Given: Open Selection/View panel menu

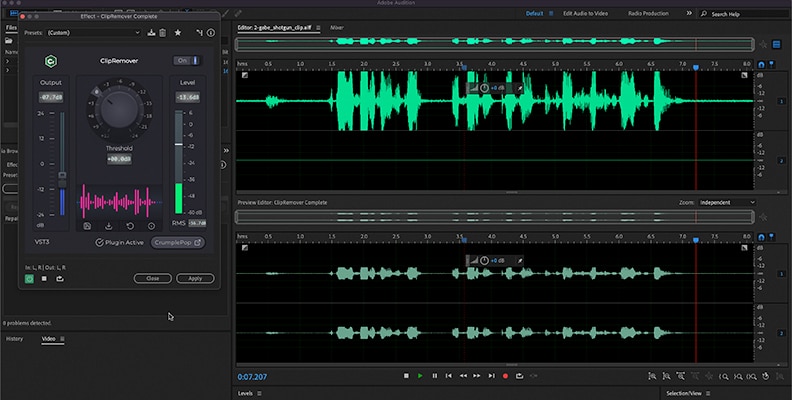Looking at the screenshot, I should pos(708,393).
